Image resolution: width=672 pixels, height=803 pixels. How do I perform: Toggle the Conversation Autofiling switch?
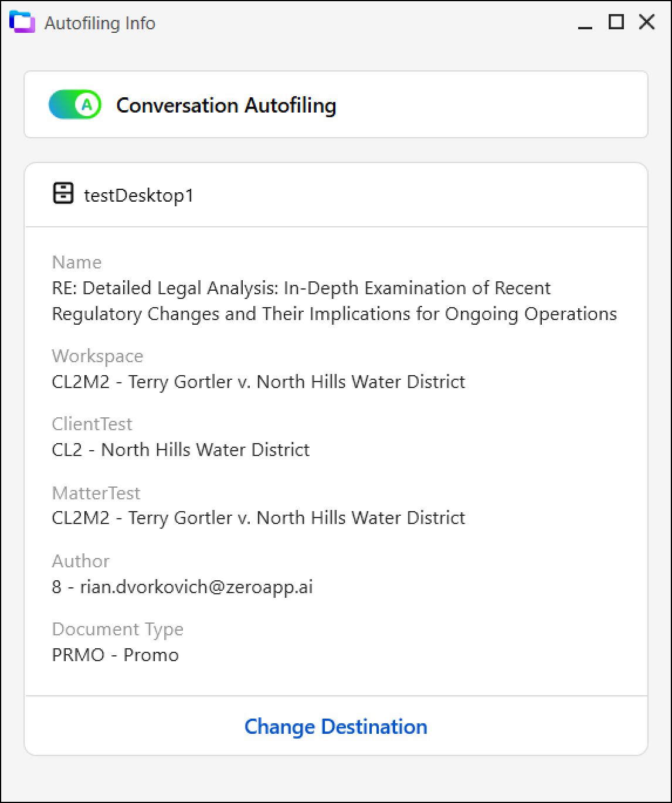[x=75, y=105]
